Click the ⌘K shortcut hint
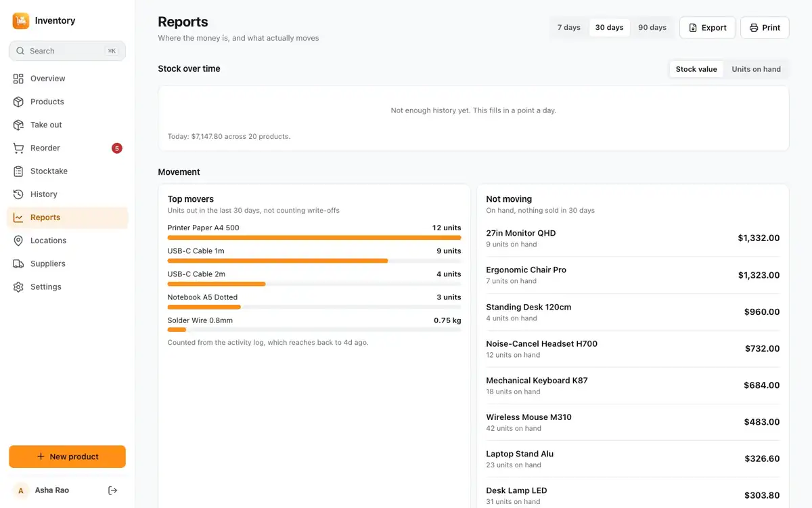812x508 pixels. (112, 51)
